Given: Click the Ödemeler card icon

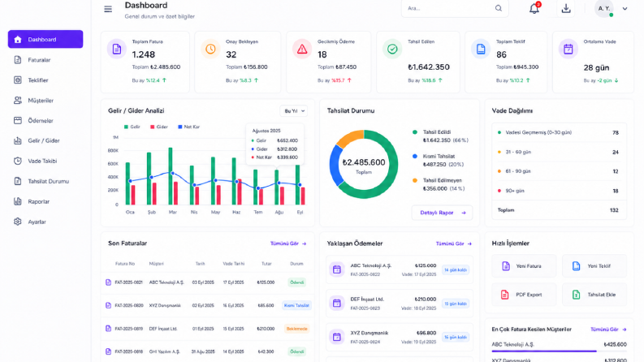Looking at the screenshot, I should click(x=18, y=120).
